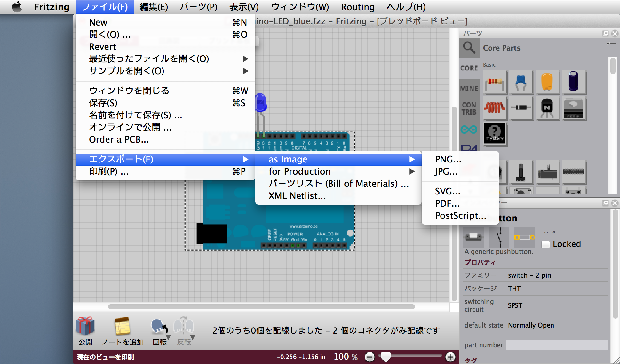Show pushbutton breadboard view image
620x364 pixels.
pyautogui.click(x=473, y=237)
